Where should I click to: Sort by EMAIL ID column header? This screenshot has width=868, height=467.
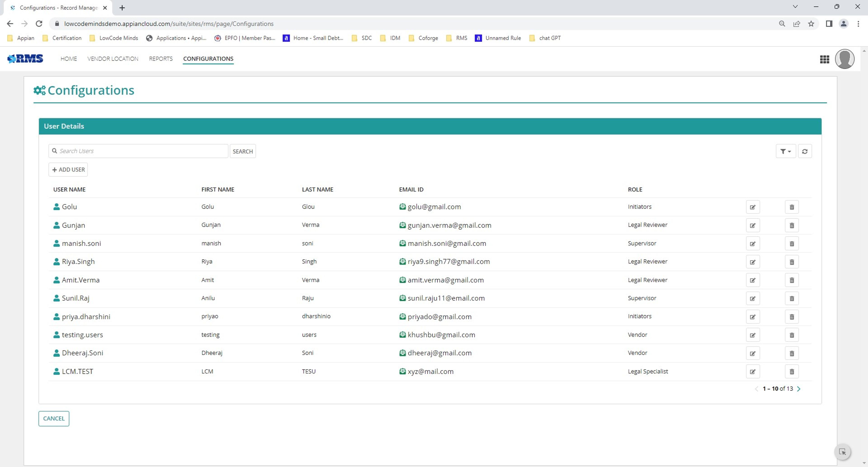coord(411,190)
